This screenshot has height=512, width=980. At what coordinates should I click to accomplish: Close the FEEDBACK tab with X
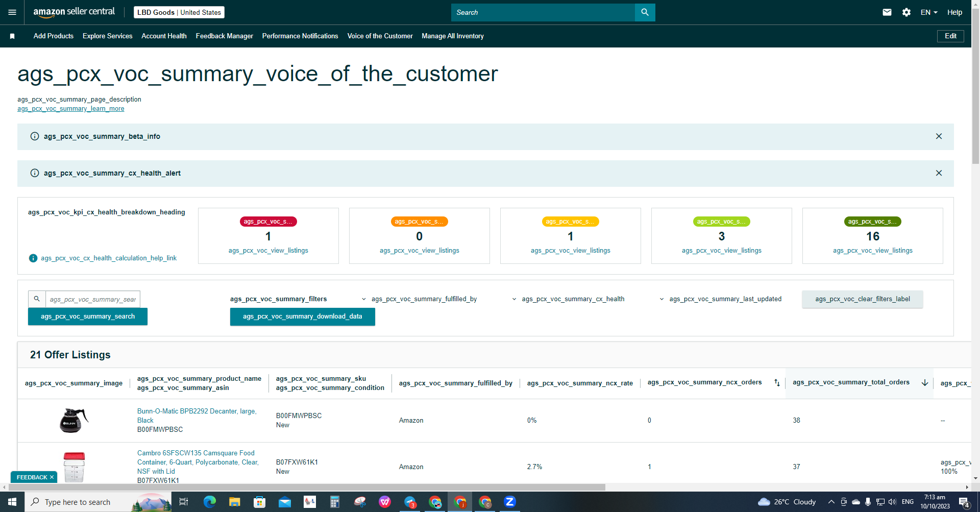[52, 477]
